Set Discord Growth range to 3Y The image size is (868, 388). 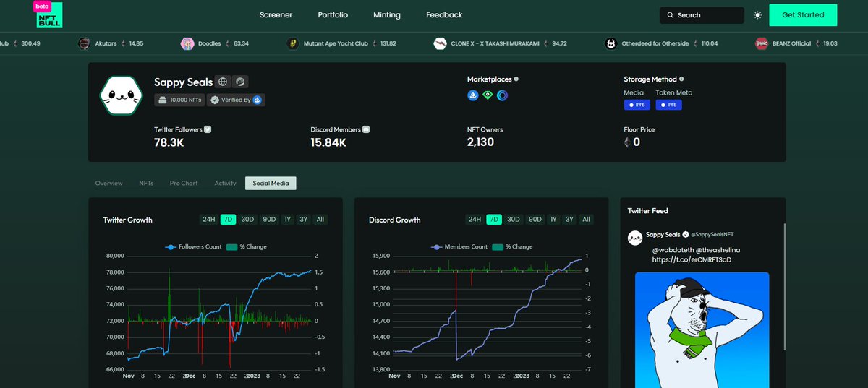click(x=569, y=219)
